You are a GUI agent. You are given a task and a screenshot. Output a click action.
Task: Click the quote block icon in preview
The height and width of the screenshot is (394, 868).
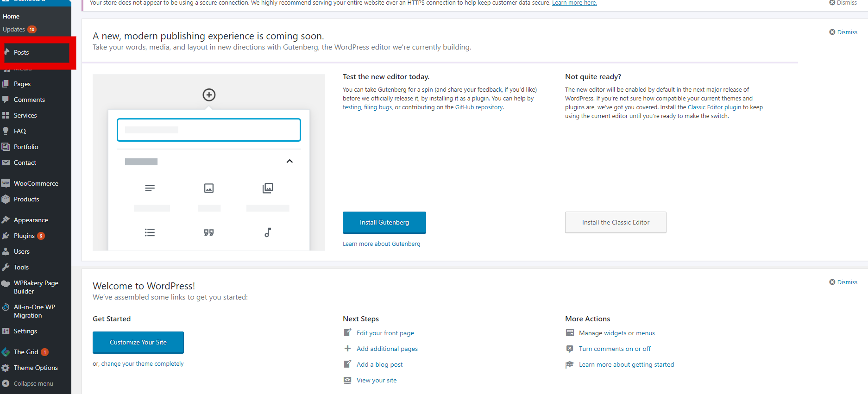coord(209,232)
